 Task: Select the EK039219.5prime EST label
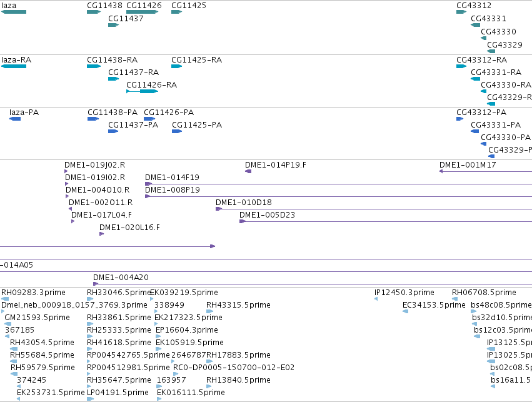click(x=184, y=293)
